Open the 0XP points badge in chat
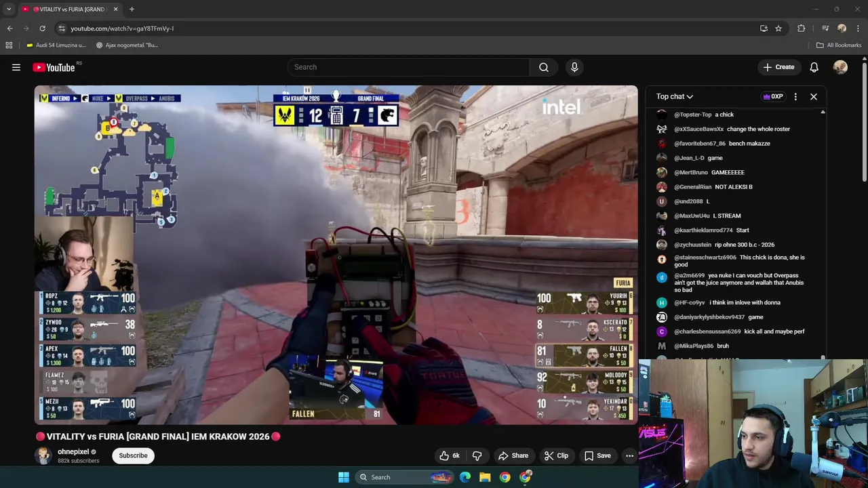The height and width of the screenshot is (488, 868). click(773, 97)
